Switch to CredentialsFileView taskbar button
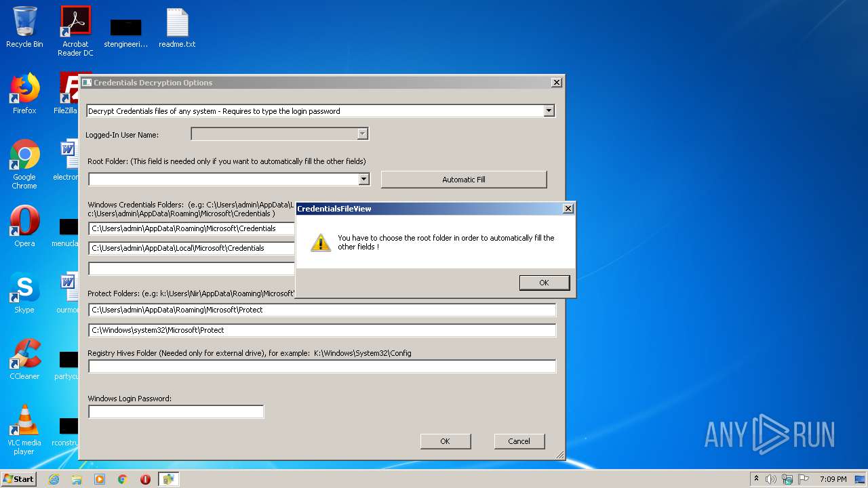Viewport: 868px width, 488px height. point(168,479)
